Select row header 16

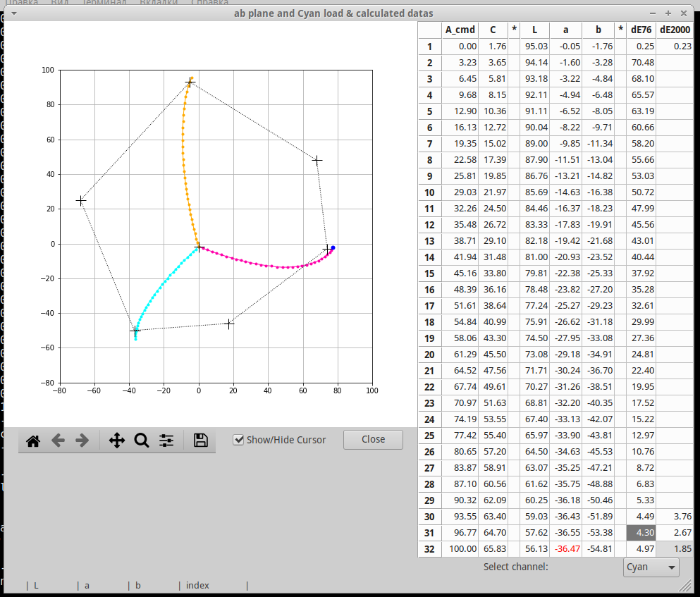click(x=429, y=290)
